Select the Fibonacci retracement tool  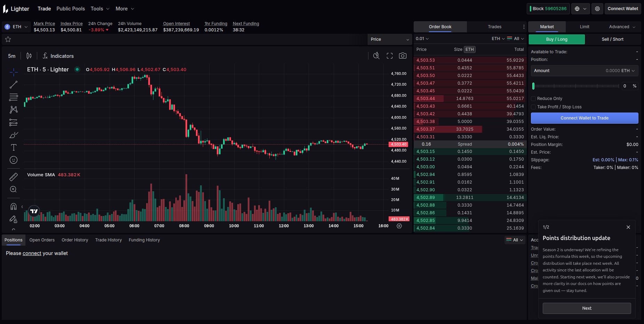pyautogui.click(x=14, y=97)
